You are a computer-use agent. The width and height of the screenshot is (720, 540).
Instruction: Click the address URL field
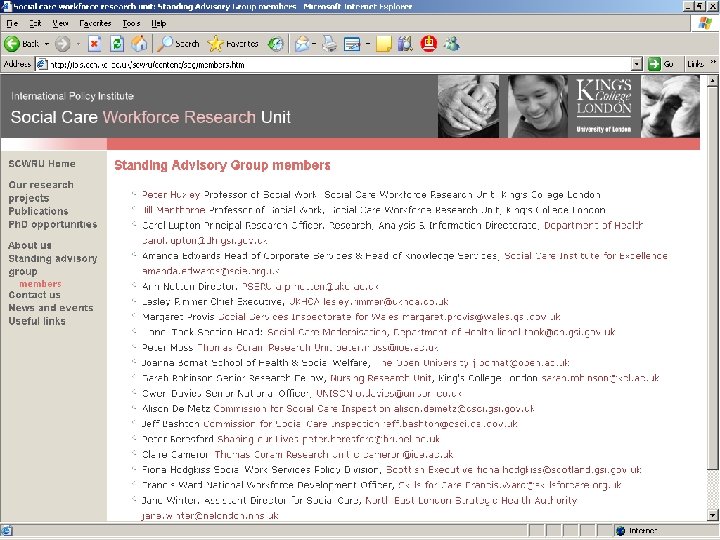[x=339, y=64]
